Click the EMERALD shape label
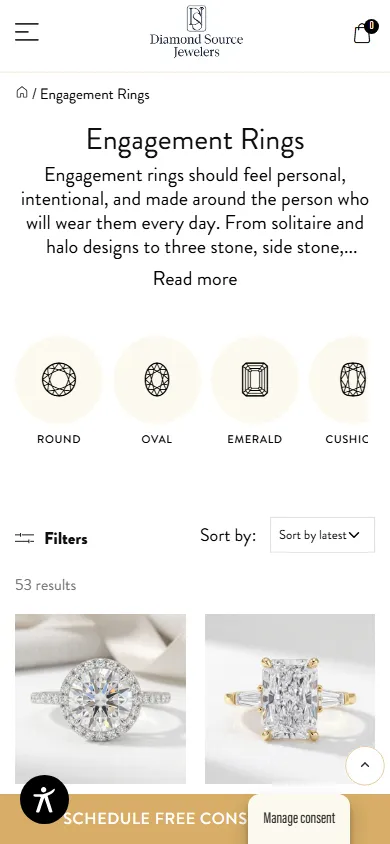This screenshot has height=844, width=390. point(254,439)
